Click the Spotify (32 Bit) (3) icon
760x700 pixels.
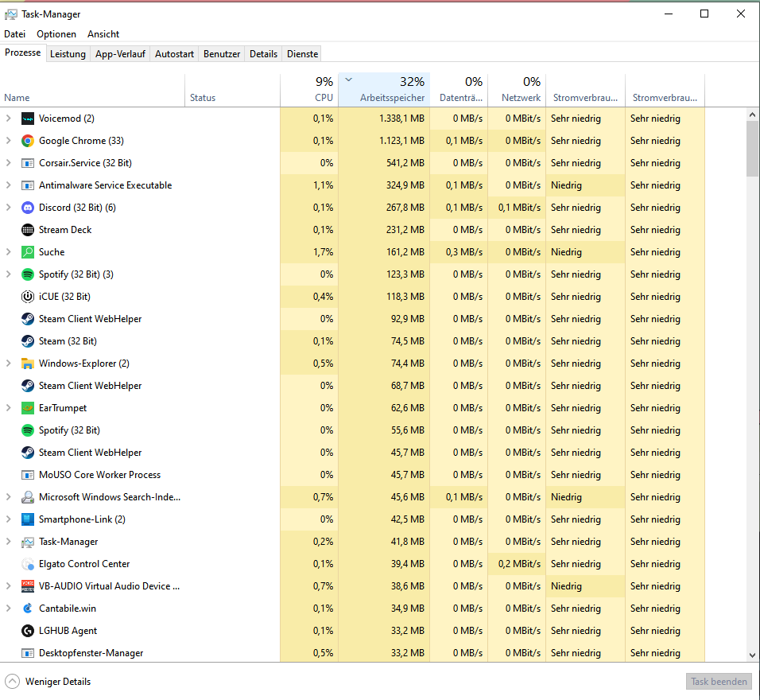[28, 274]
